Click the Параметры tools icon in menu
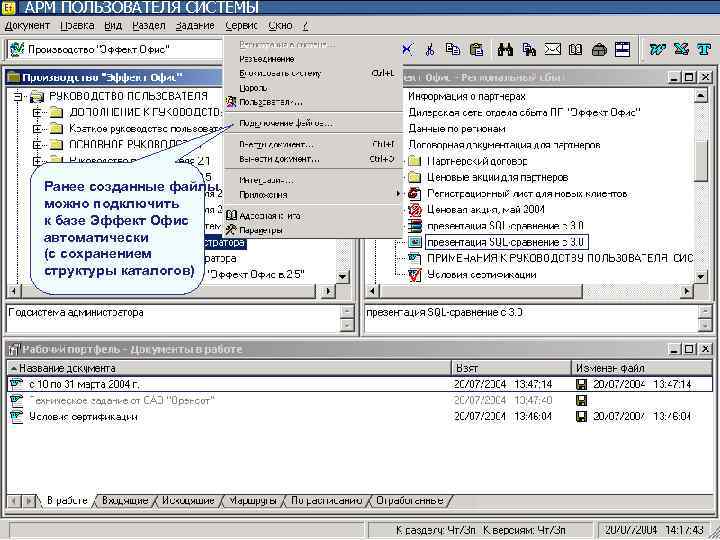The height and width of the screenshot is (540, 720). pos(231,230)
